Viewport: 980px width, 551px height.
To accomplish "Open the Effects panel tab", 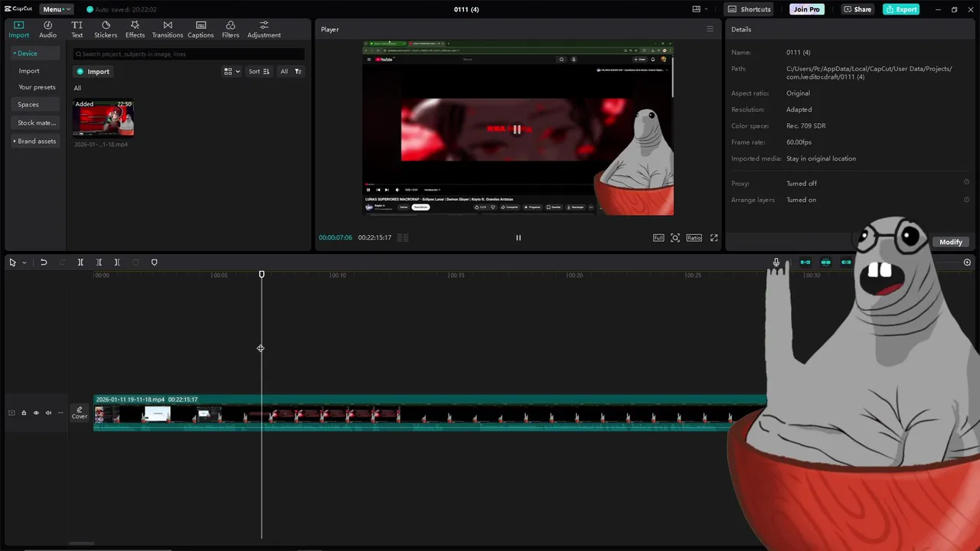I will click(x=135, y=30).
